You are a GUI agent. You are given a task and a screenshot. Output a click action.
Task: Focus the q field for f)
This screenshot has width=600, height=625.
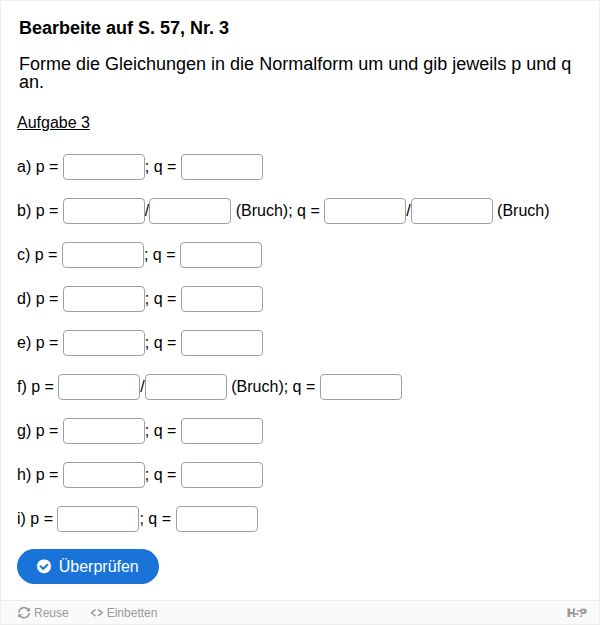point(361,387)
